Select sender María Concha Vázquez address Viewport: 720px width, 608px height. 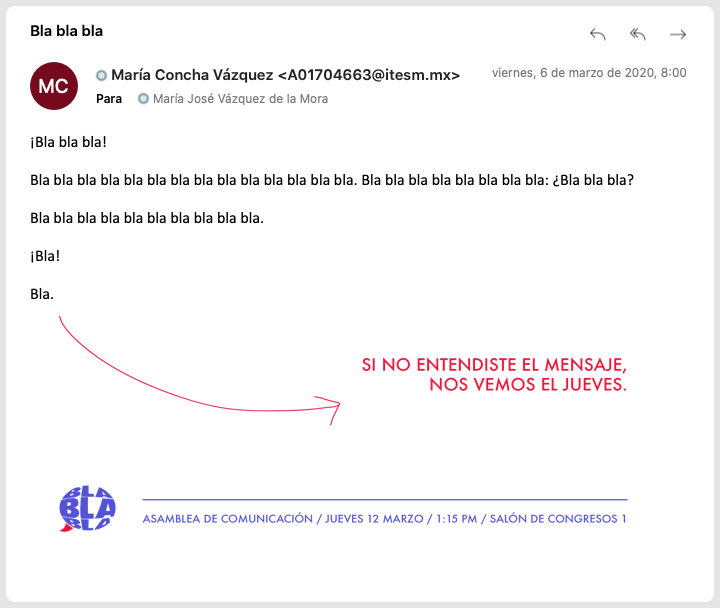click(286, 75)
